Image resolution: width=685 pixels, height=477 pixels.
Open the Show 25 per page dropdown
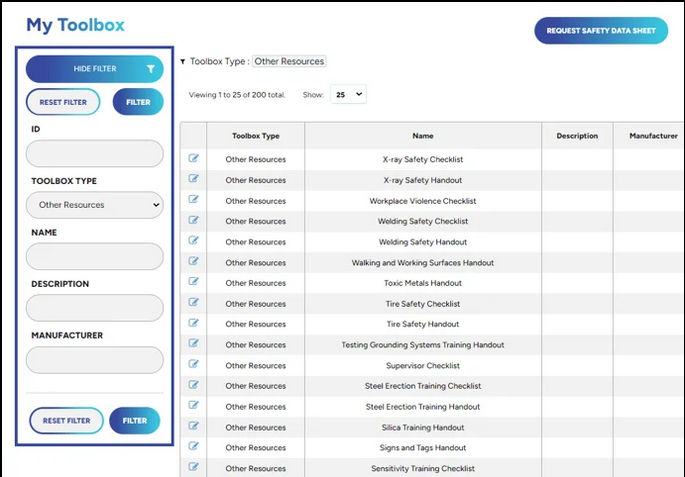tap(348, 94)
